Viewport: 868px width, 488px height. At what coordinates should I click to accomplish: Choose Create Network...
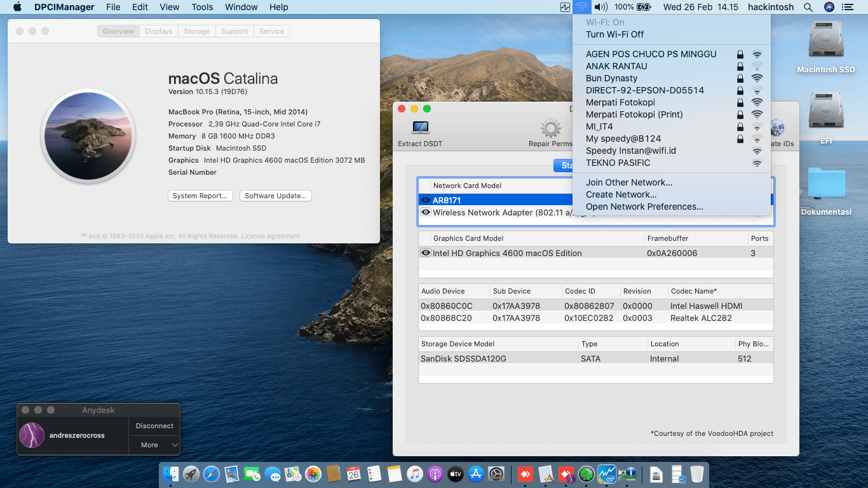point(671,194)
